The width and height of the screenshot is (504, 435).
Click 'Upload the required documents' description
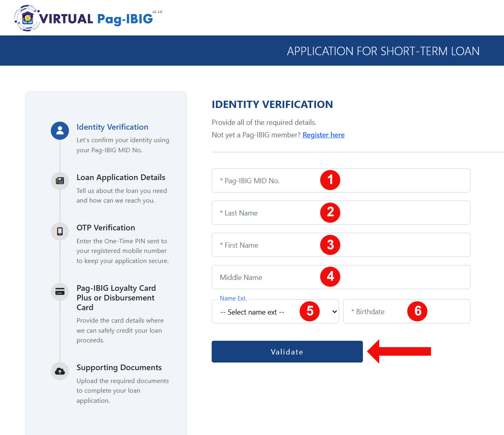click(123, 391)
